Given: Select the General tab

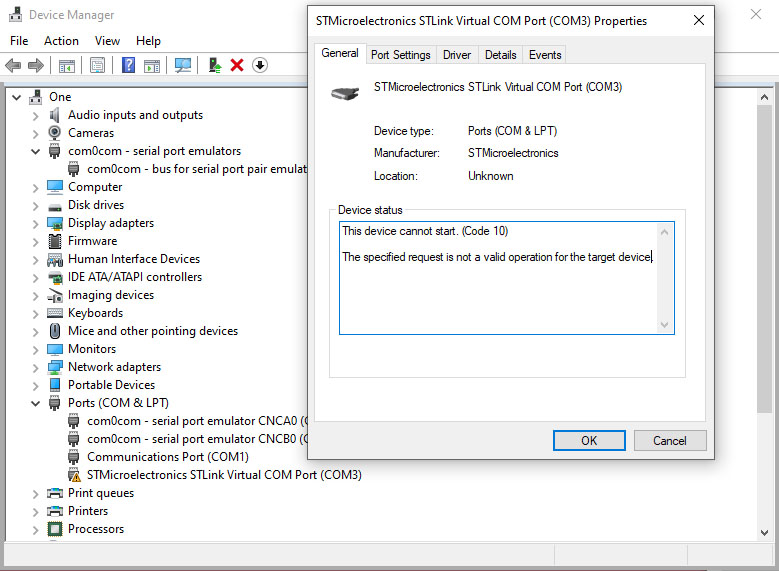Looking at the screenshot, I should coord(340,53).
